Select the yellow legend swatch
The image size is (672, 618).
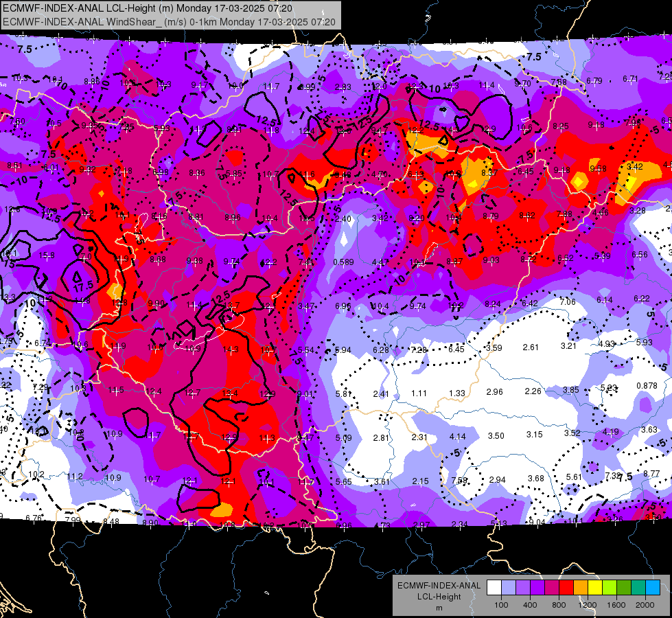tap(595, 588)
